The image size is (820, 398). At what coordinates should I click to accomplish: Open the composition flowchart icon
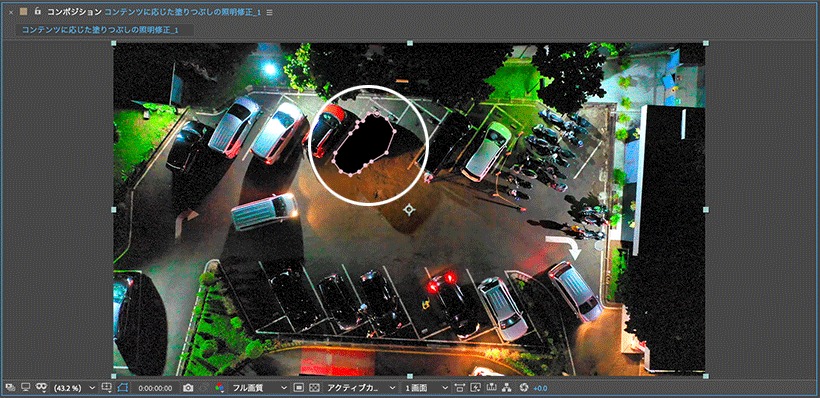[507, 388]
